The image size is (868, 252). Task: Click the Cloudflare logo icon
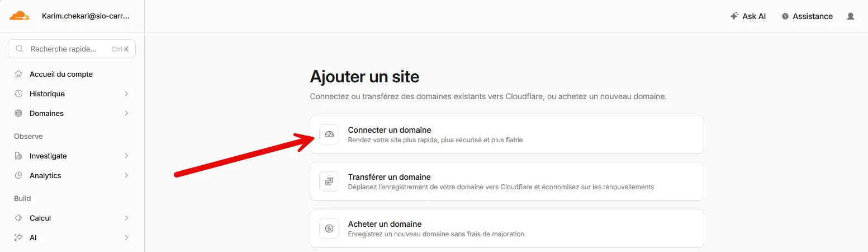(19, 16)
